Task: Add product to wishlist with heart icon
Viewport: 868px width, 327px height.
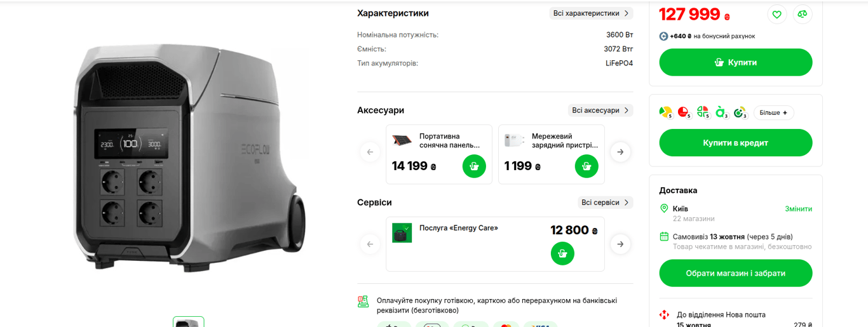Action: 776,14
